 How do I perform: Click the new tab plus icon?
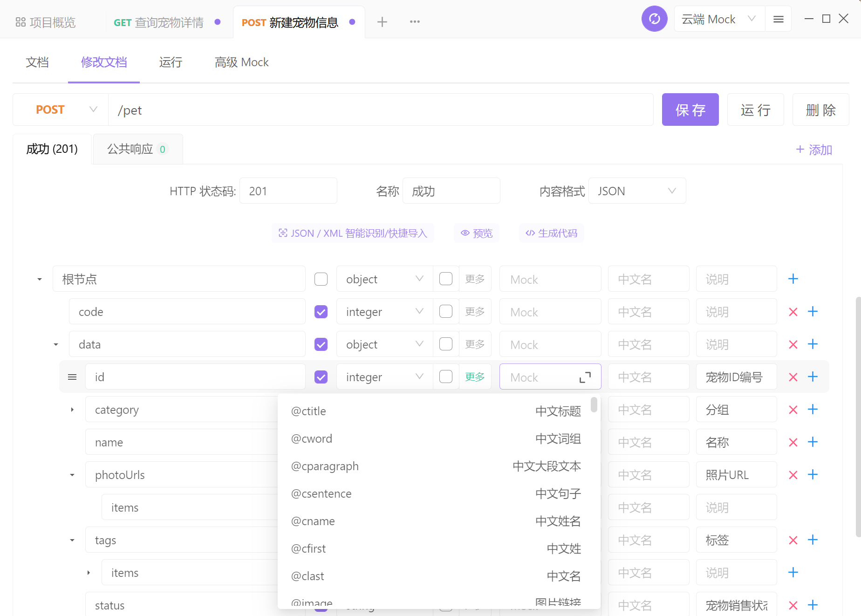pos(382,21)
